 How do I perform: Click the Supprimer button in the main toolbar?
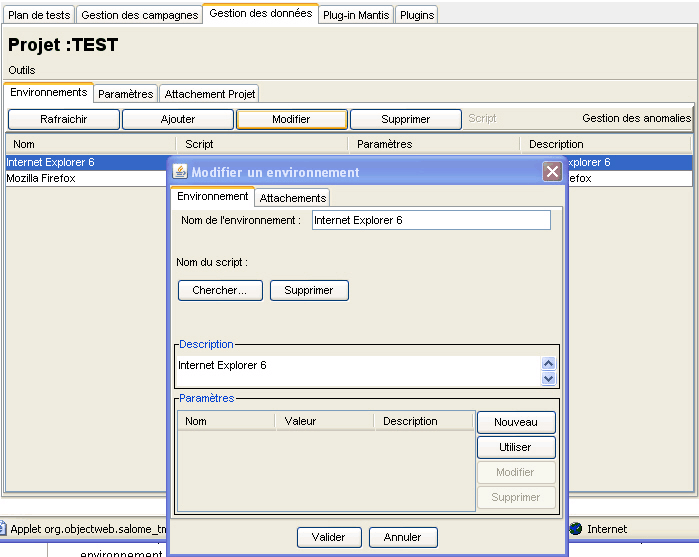point(406,119)
